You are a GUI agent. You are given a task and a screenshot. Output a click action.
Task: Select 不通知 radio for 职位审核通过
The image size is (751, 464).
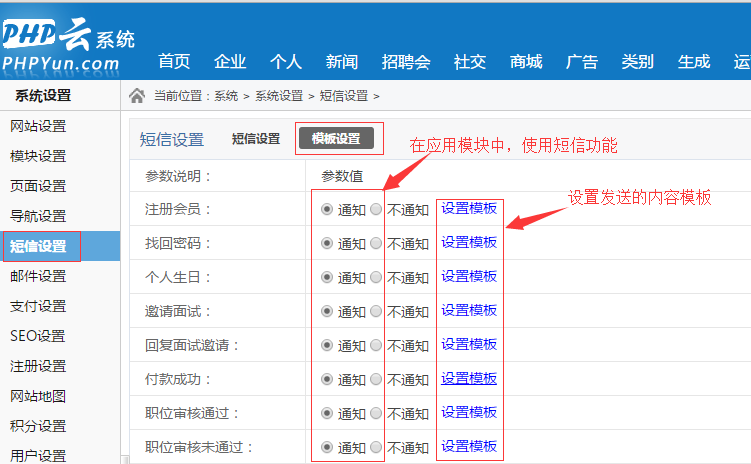coord(376,413)
